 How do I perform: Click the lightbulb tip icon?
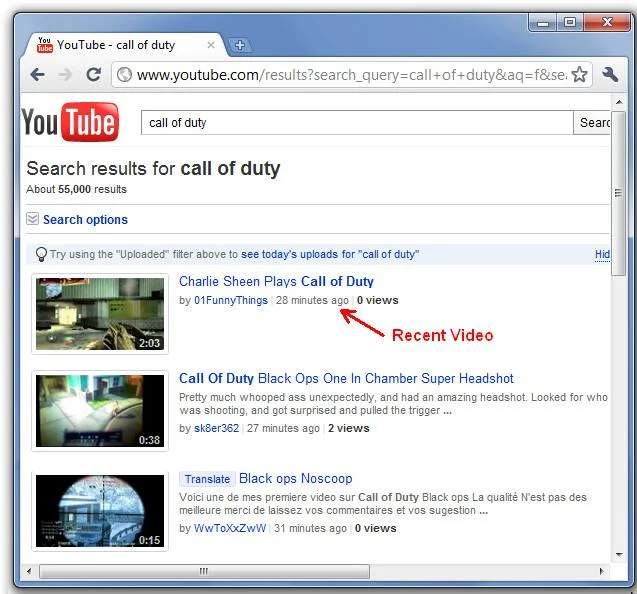[x=41, y=255]
